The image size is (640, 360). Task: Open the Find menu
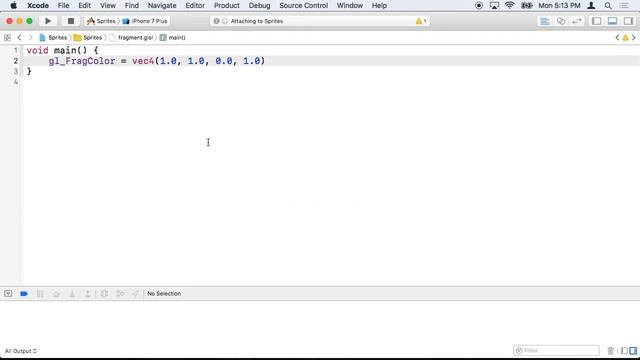131,6
